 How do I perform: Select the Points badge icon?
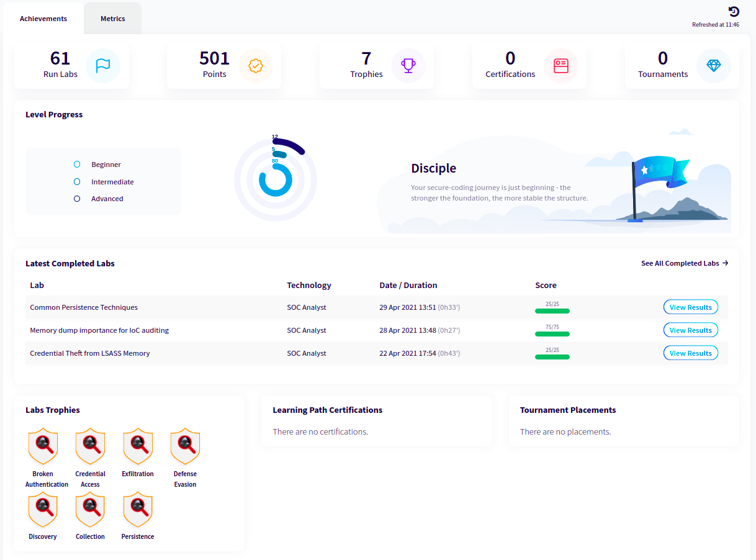click(x=256, y=66)
